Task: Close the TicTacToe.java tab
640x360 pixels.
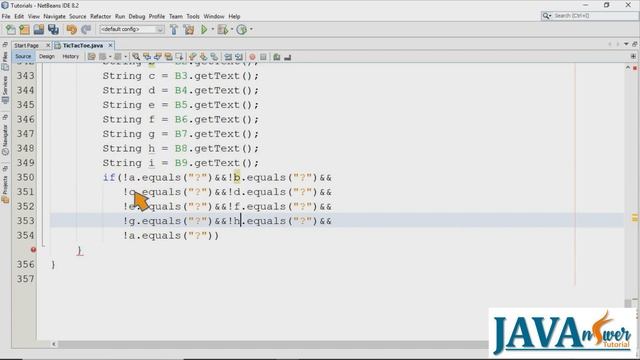Action: pyautogui.click(x=110, y=45)
